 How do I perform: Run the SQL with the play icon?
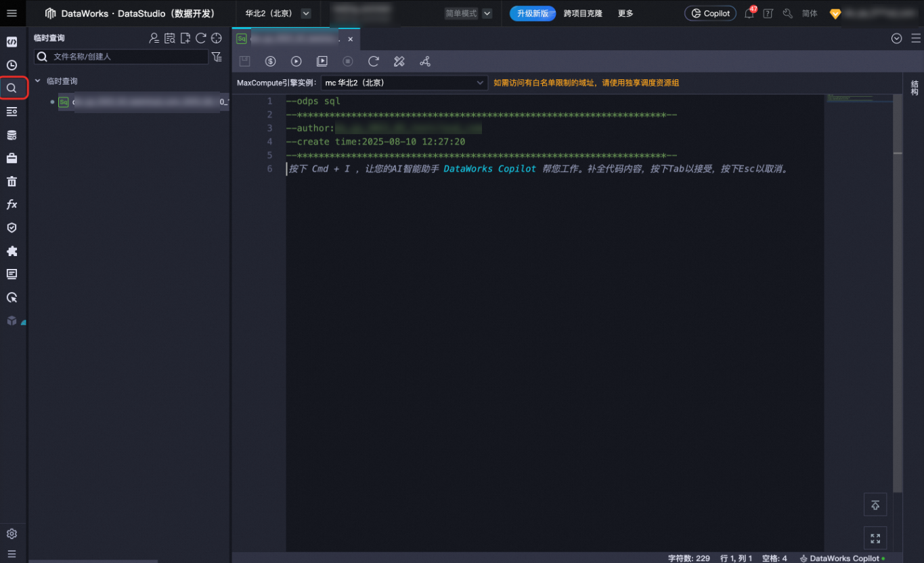tap(296, 61)
